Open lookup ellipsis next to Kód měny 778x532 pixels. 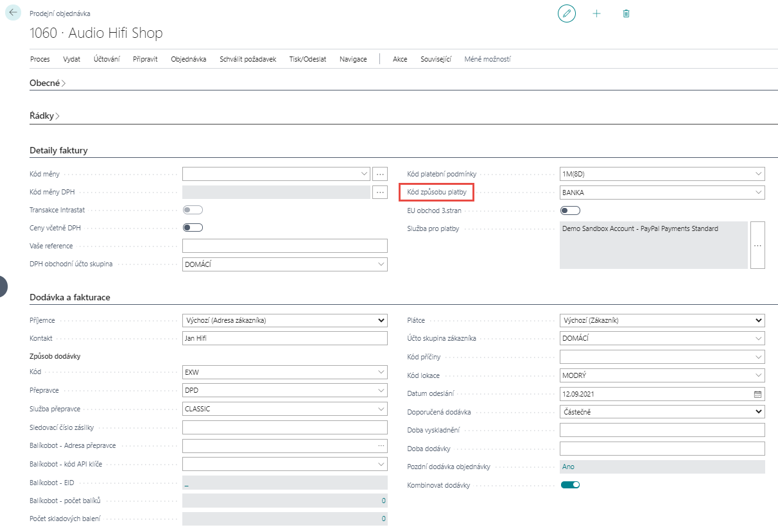click(x=380, y=174)
